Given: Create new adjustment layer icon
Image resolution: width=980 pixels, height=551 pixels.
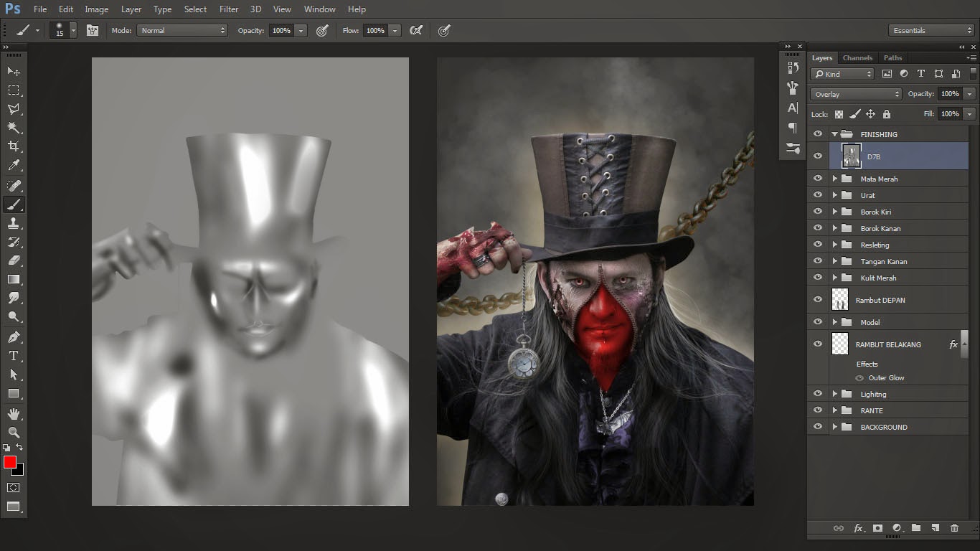Looking at the screenshot, I should pos(897,528).
